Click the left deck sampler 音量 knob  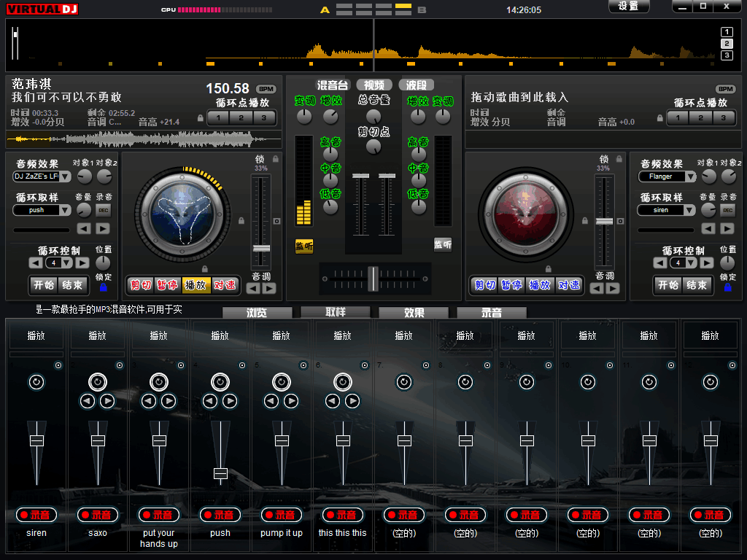(x=84, y=210)
